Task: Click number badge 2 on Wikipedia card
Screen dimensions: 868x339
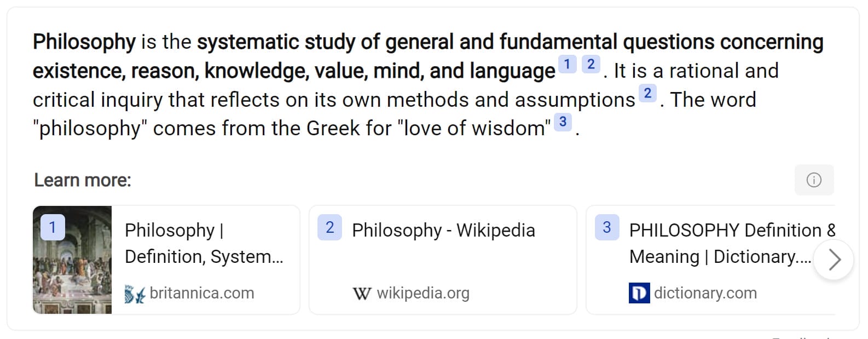Action: [x=329, y=227]
